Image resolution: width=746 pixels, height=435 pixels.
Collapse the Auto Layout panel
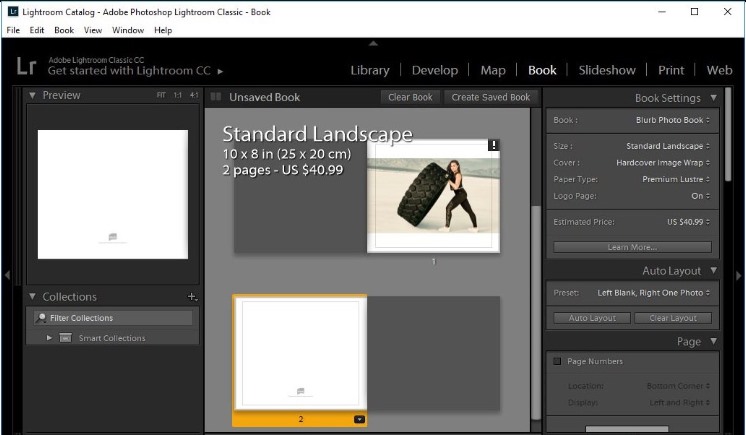pos(714,270)
